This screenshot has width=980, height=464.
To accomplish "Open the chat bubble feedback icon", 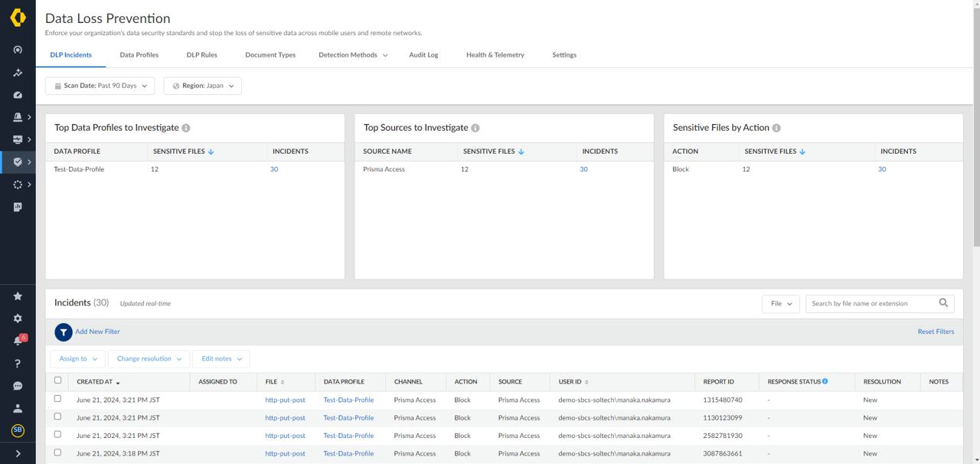I will pyautogui.click(x=18, y=386).
